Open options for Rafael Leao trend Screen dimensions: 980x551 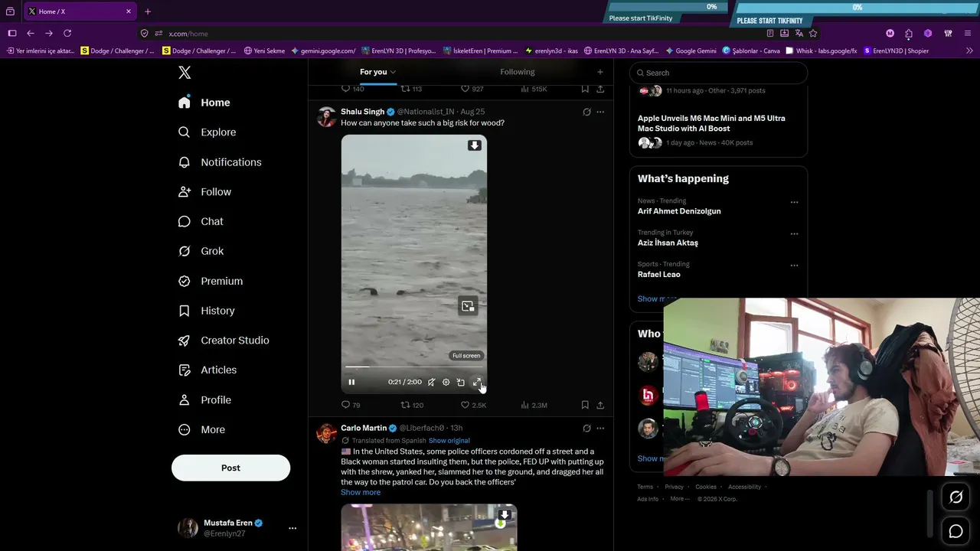click(794, 266)
